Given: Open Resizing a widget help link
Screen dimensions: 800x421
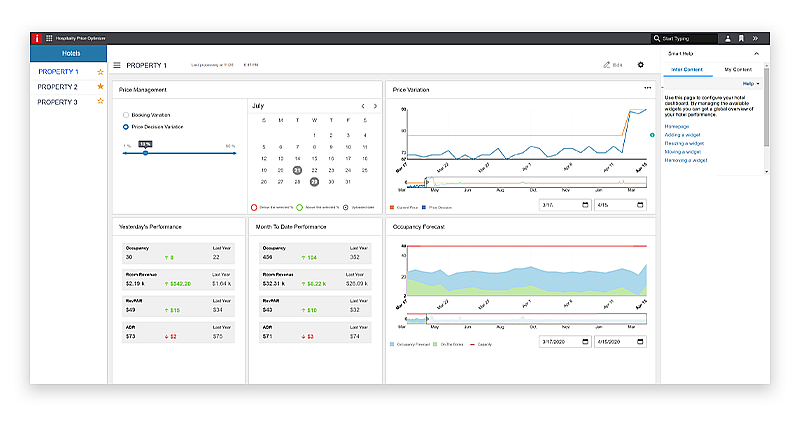Looking at the screenshot, I should 684,143.
